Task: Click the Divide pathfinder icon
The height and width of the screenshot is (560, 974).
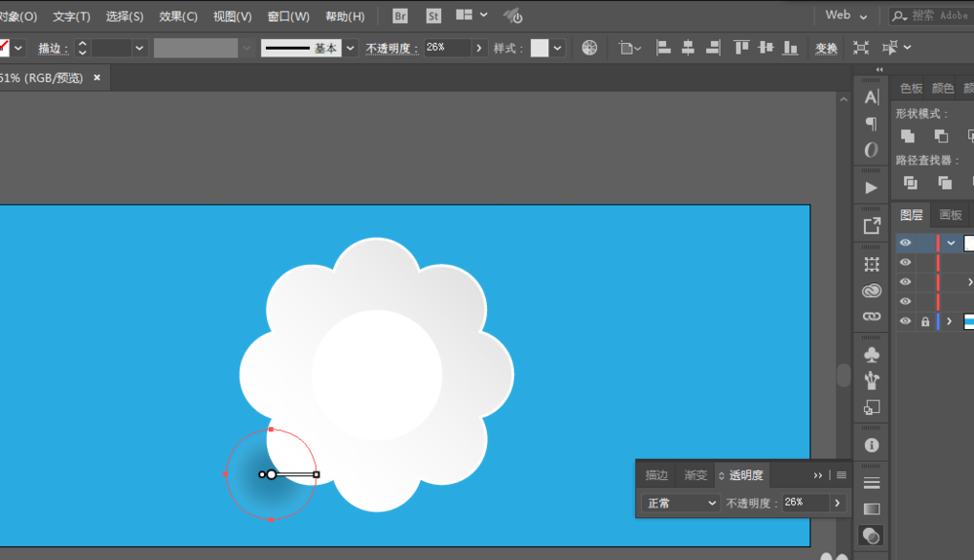Action: (911, 182)
